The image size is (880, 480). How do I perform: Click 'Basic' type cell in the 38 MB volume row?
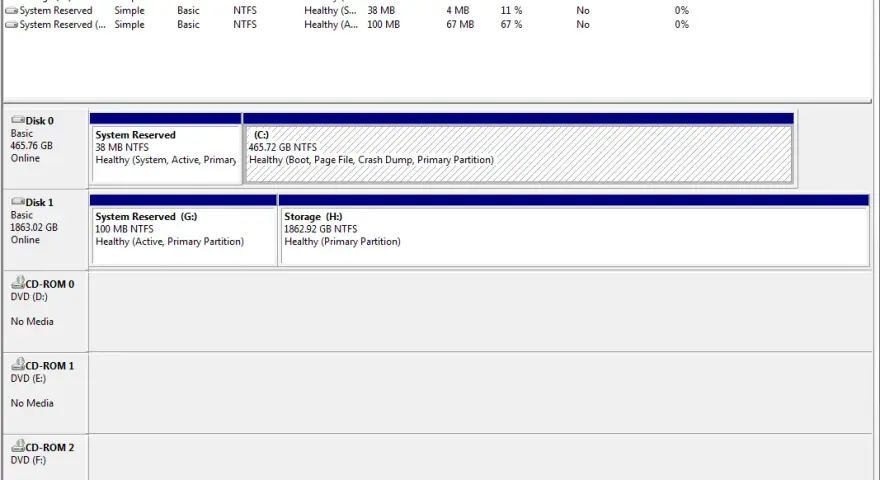tap(188, 11)
